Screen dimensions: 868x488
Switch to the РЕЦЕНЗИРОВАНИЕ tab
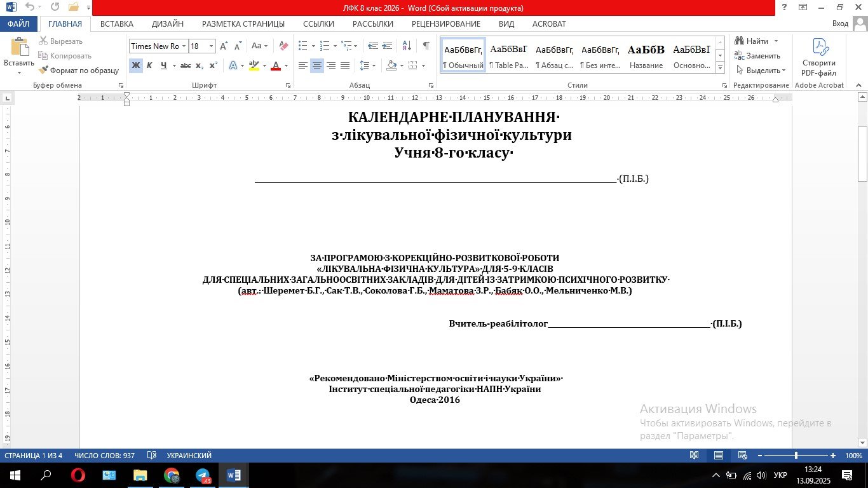point(445,24)
